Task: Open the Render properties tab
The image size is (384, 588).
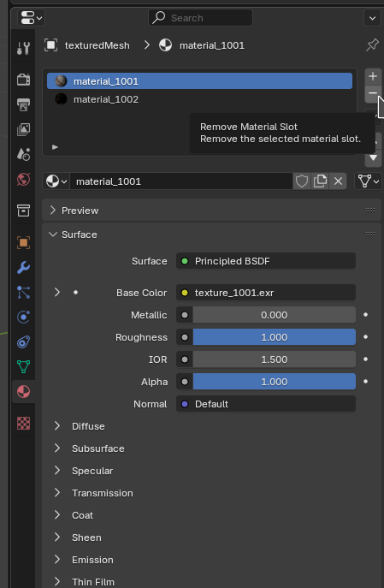Action: click(23, 80)
